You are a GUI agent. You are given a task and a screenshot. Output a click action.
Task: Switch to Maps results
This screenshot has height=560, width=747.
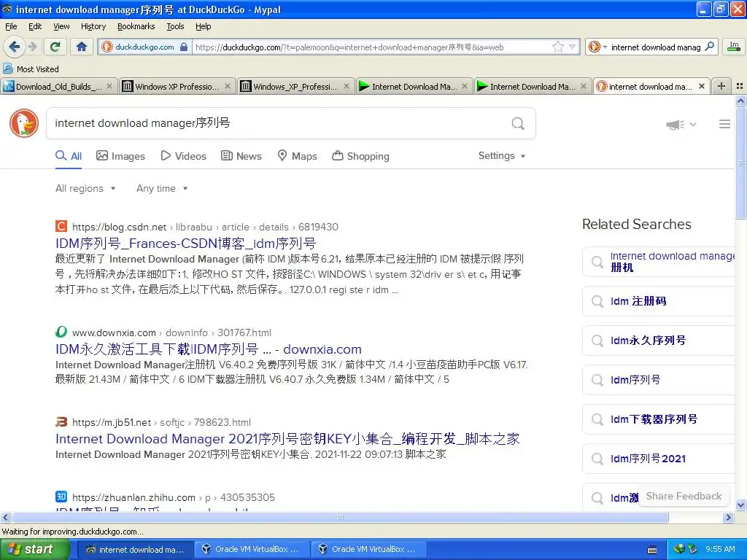click(x=298, y=156)
